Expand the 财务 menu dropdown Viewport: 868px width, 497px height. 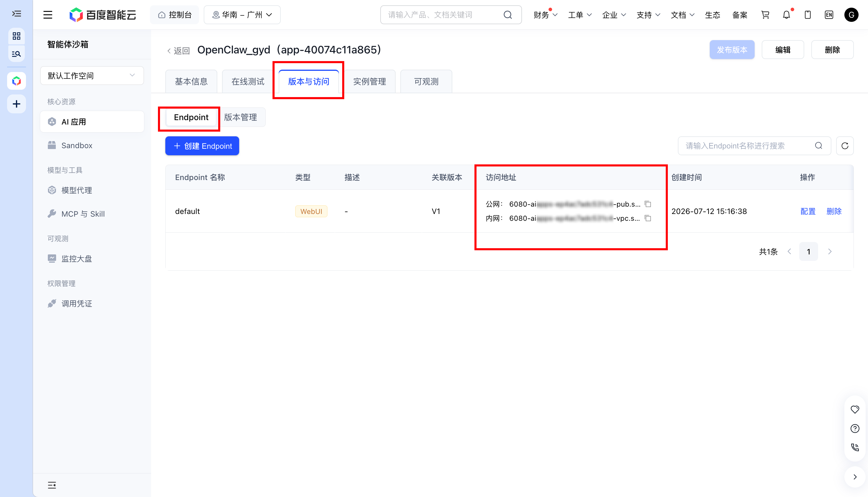pos(545,15)
